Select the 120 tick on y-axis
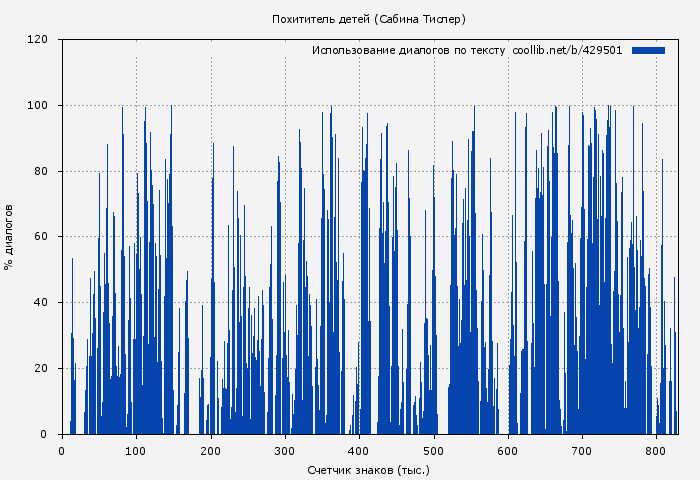700x480 pixels. pyautogui.click(x=38, y=40)
